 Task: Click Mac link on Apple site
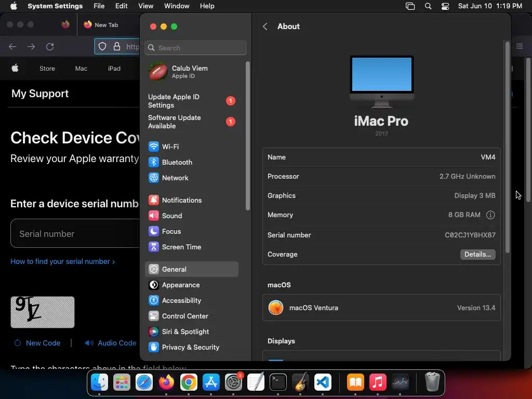point(81,69)
